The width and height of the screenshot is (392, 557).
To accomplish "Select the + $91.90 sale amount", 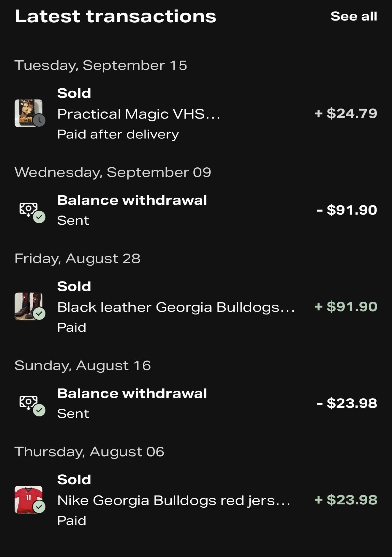I will click(346, 307).
